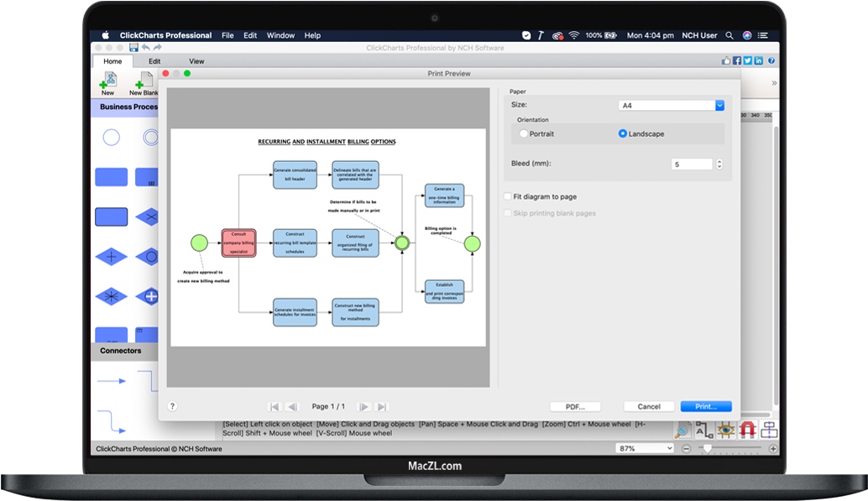Click the LinkedIn share icon
The image size is (868, 501).
[759, 61]
